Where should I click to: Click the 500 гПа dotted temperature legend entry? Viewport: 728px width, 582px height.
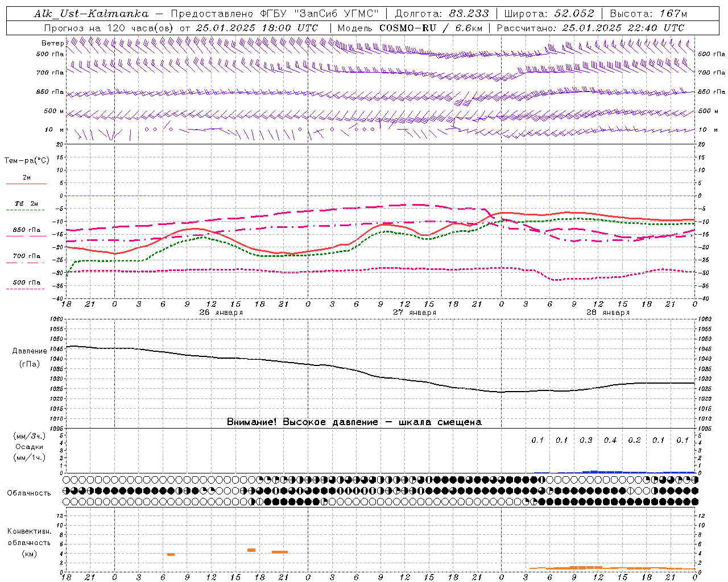tap(27, 285)
